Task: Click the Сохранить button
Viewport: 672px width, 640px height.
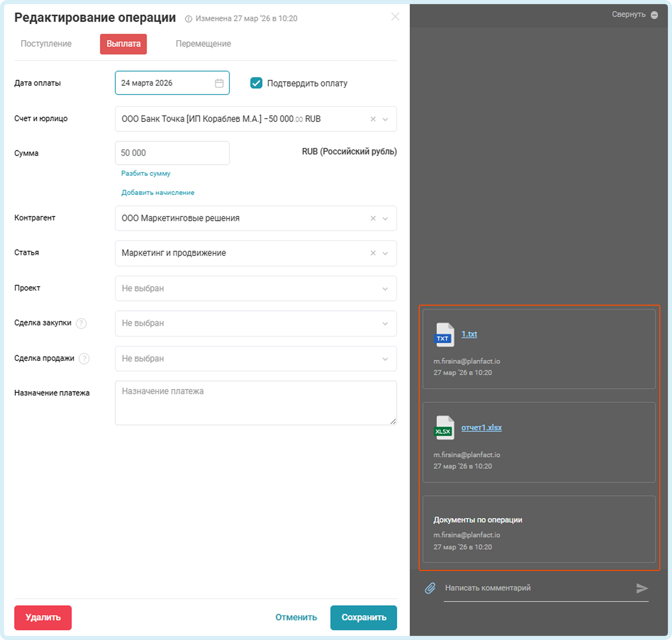Action: [363, 617]
